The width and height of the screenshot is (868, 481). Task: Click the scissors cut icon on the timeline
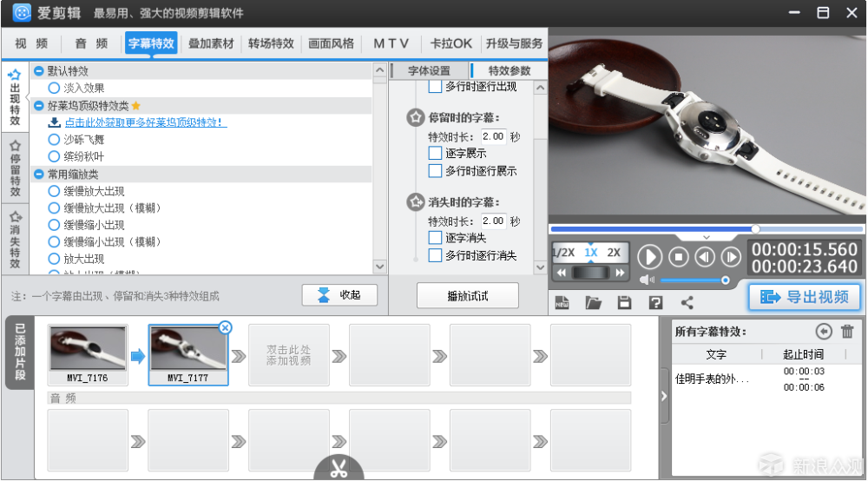339,468
